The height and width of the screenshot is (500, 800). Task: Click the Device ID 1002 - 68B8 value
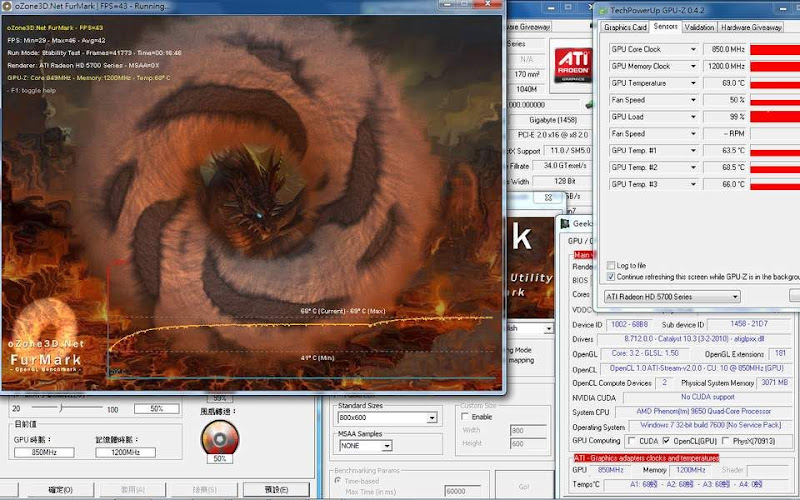[629, 324]
